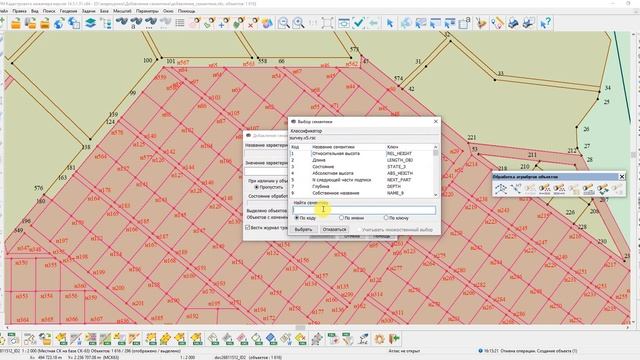Viewport: 640px width, 360px height.
Task: Click the globe with arrow icon
Action: [59, 23]
